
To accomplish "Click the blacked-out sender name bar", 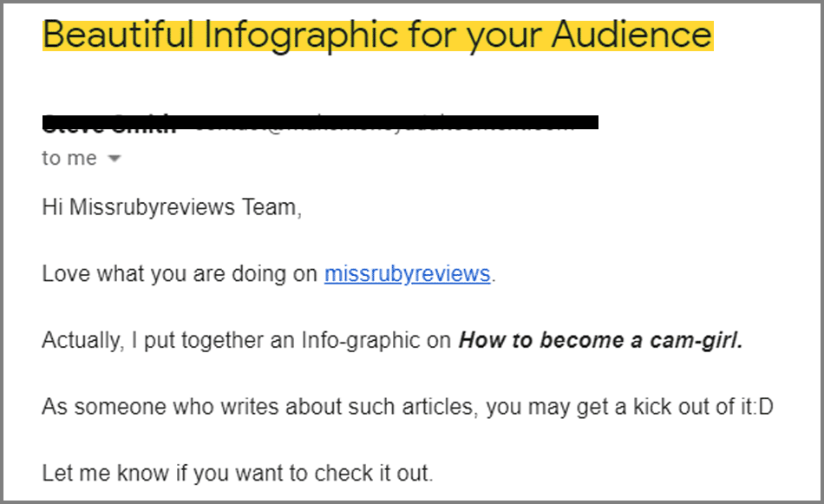I will pos(320,122).
